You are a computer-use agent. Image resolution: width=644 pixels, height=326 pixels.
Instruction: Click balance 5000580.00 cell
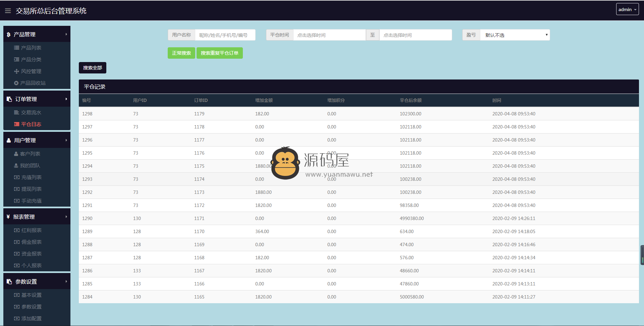point(412,297)
